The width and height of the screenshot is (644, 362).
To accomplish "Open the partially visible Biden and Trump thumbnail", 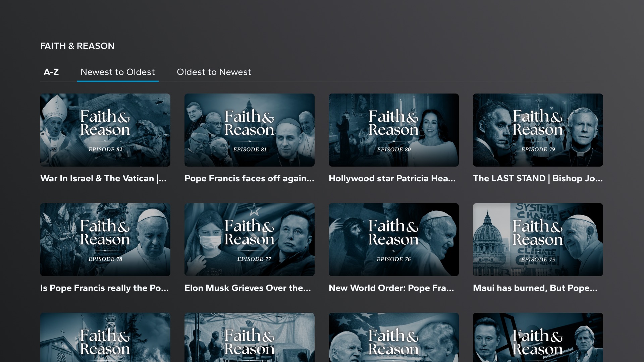I will pyautogui.click(x=394, y=337).
